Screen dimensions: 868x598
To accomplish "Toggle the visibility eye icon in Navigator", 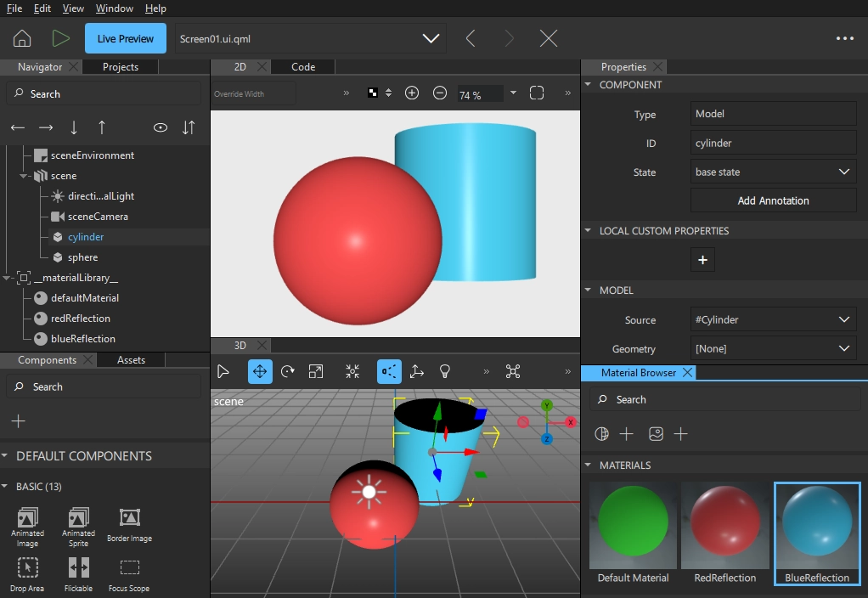I will (160, 127).
